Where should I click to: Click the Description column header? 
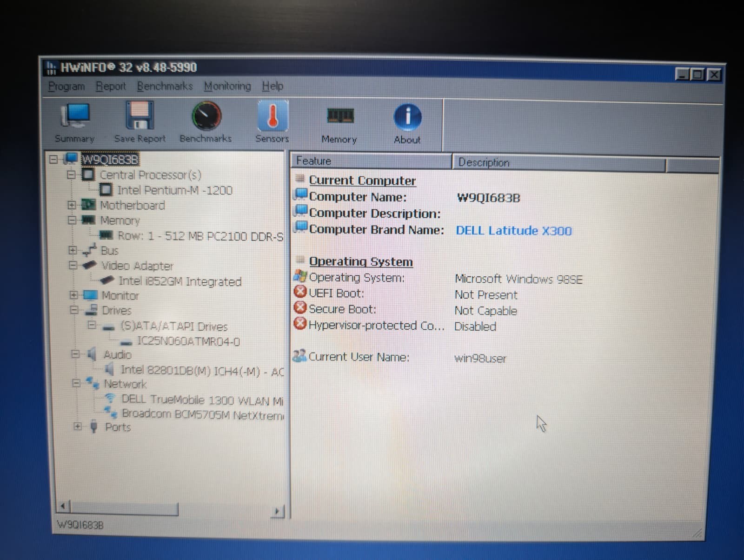pos(559,162)
